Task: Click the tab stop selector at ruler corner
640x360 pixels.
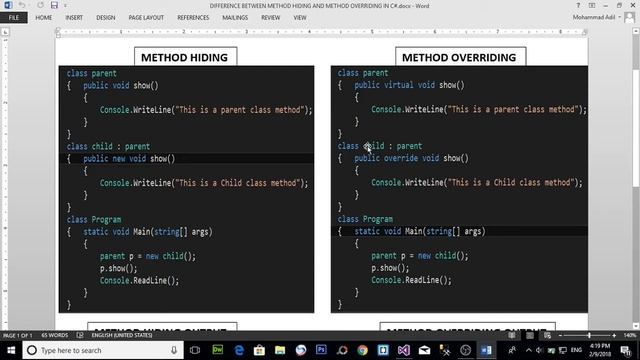Action: pyautogui.click(x=5, y=32)
